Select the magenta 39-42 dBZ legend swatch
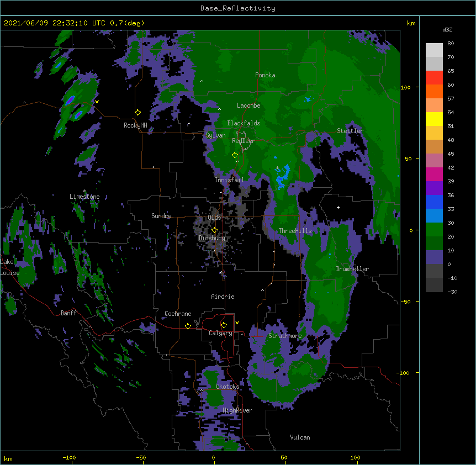This screenshot has height=465, width=476. coord(434,174)
